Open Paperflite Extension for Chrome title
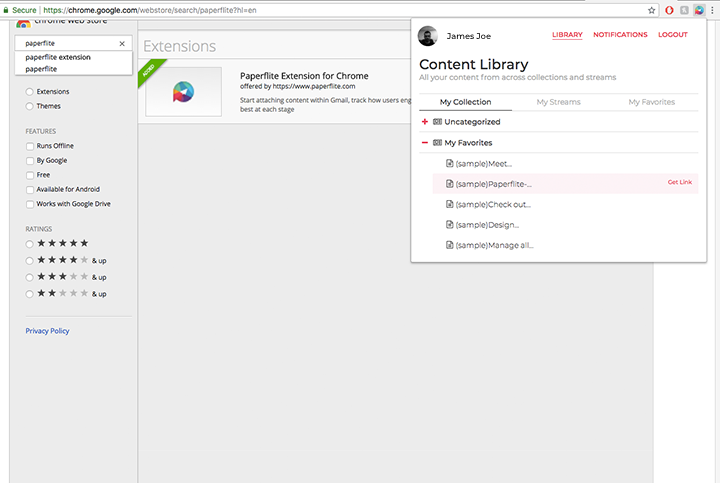Screen dimensions: 720x483 pos(304,76)
